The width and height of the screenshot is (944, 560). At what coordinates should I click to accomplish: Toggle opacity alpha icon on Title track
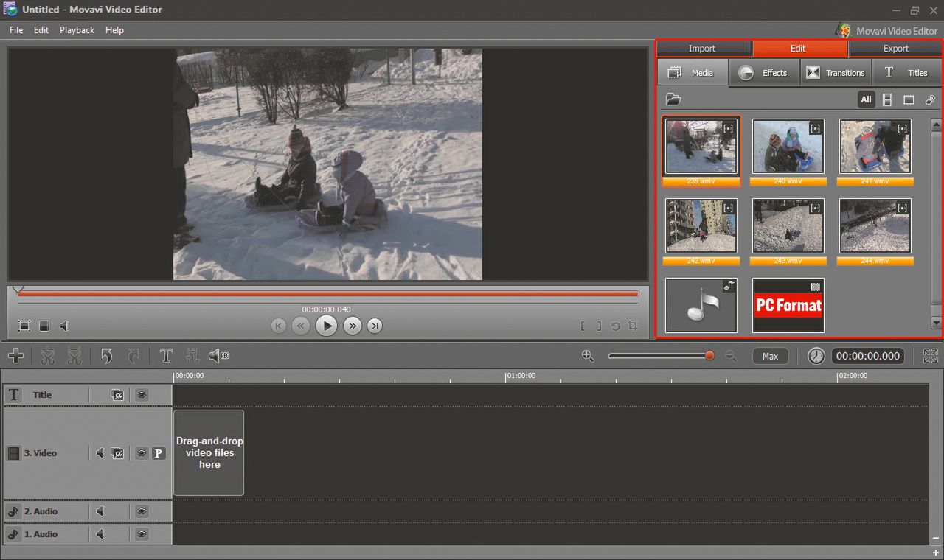(117, 395)
